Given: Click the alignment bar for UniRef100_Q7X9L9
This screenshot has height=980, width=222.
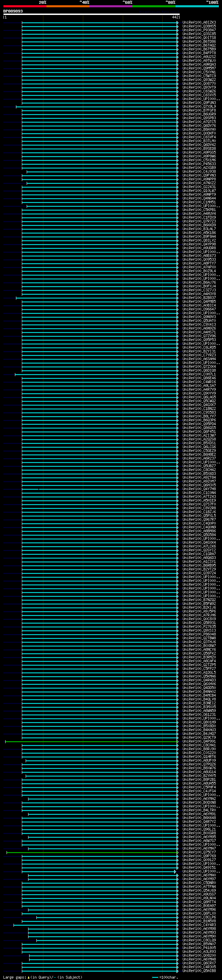Looking at the screenshot, I should tap(97, 107).
